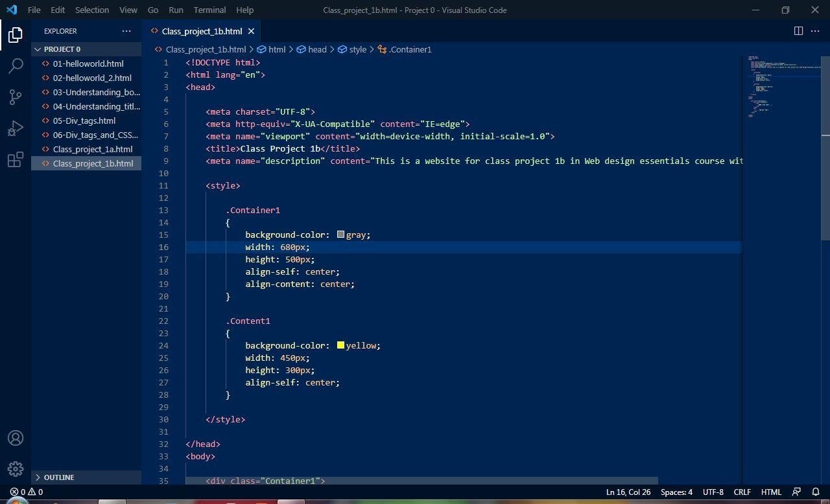Image resolution: width=830 pixels, height=504 pixels.
Task: Open the Manage settings gear
Action: click(x=16, y=468)
